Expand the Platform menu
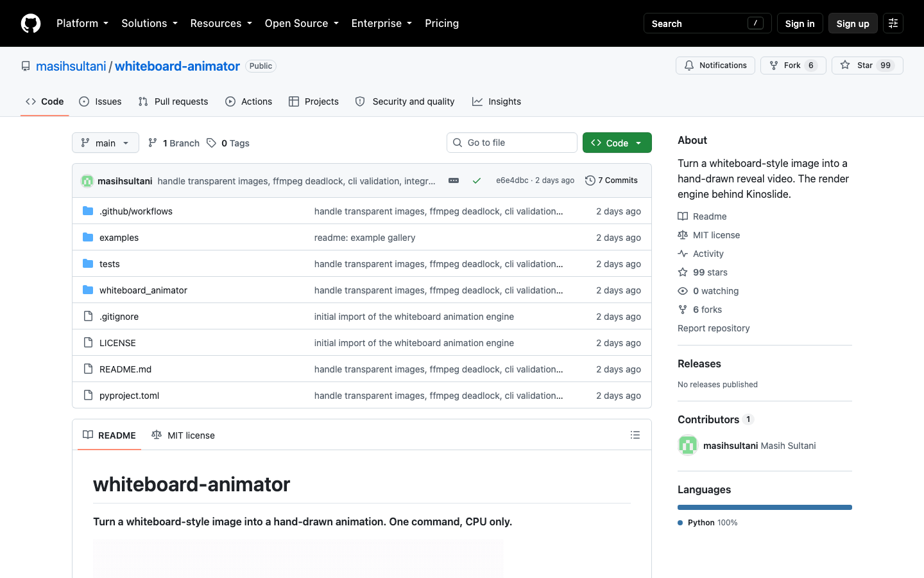The image size is (924, 578). 82,23
